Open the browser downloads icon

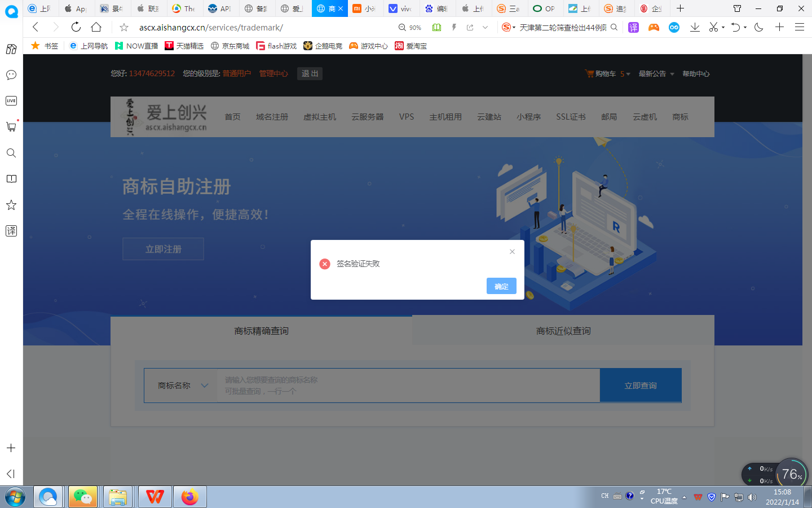[x=695, y=27]
